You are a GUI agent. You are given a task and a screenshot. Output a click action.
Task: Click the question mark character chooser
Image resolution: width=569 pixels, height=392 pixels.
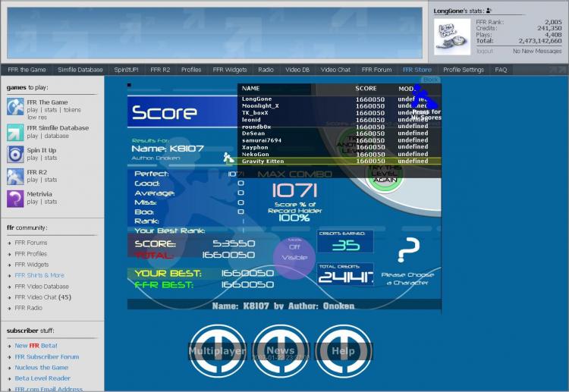[x=409, y=249]
